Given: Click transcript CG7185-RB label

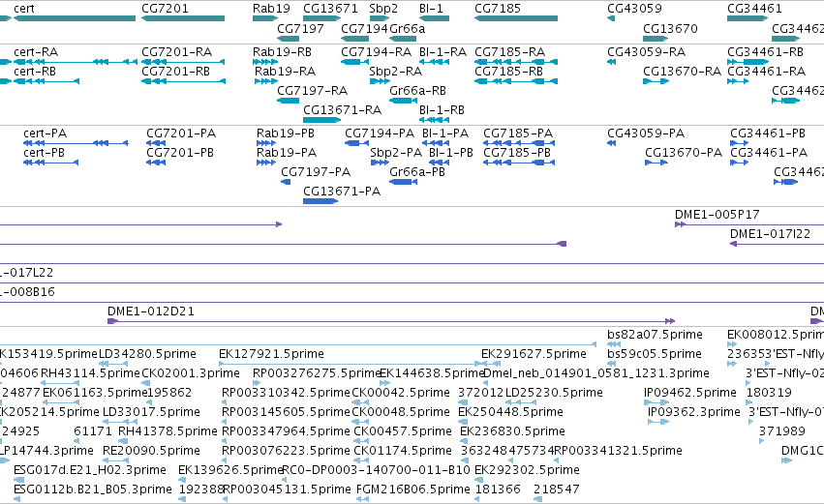Looking at the screenshot, I should pos(508,71).
